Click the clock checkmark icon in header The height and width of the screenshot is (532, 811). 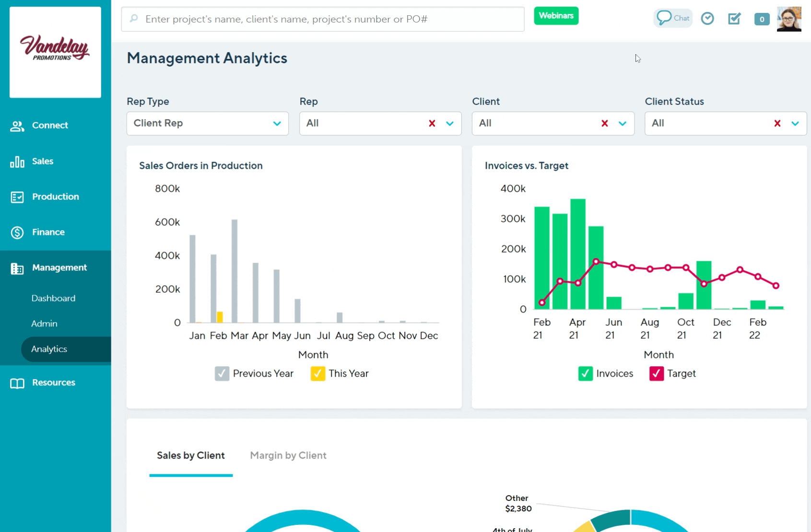coord(707,19)
